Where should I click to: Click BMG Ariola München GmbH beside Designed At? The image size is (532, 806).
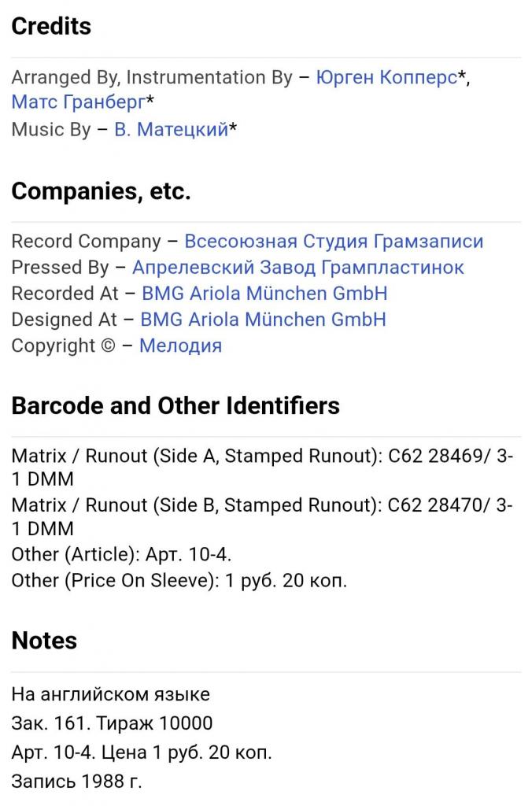pyautogui.click(x=263, y=320)
